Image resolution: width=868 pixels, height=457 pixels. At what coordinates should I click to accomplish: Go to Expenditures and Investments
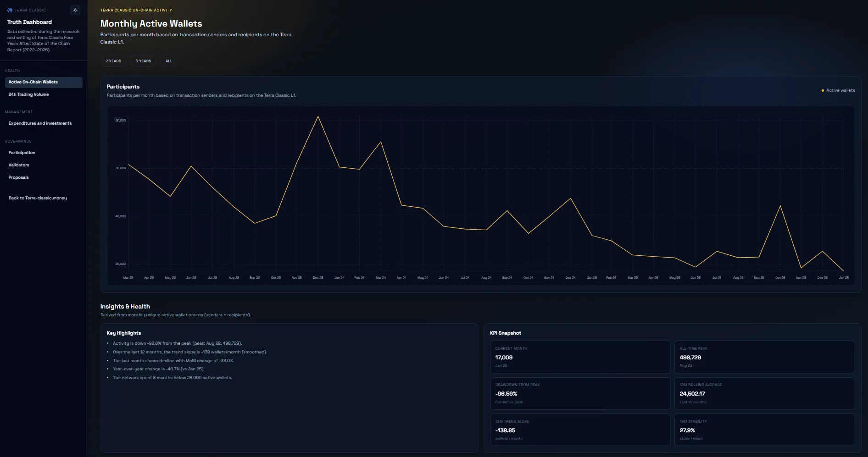40,123
